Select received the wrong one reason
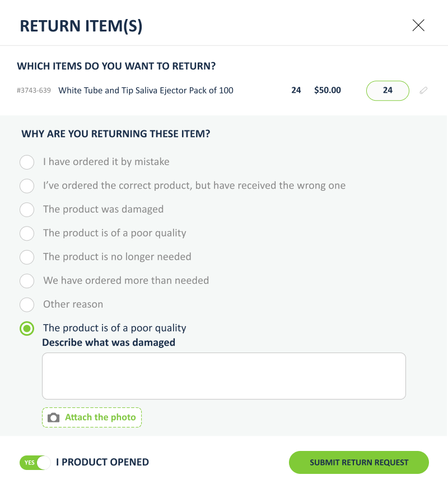 (27, 186)
